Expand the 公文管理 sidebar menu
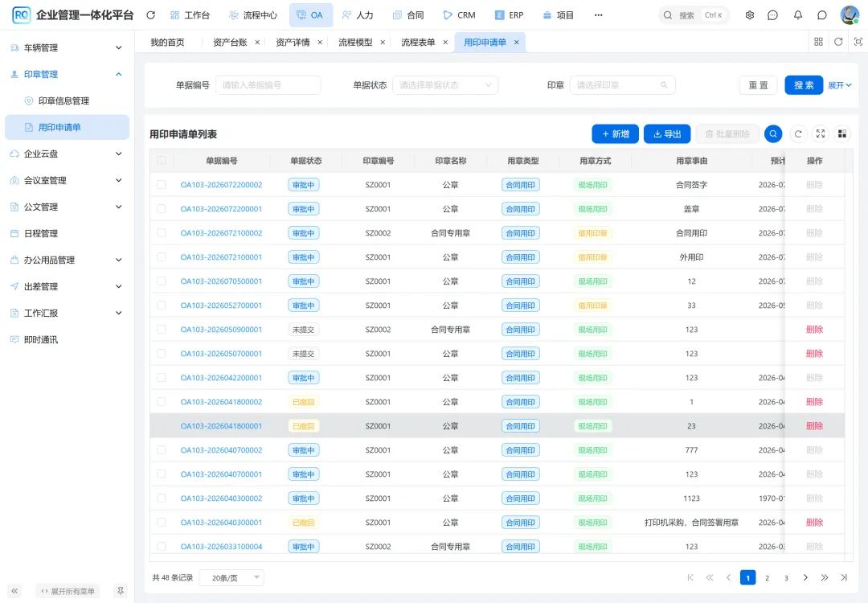The width and height of the screenshot is (868, 603). (67, 207)
